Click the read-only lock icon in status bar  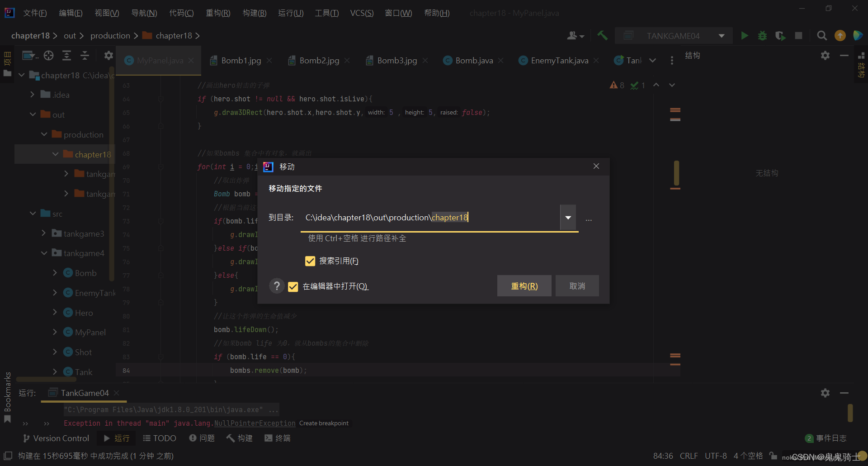774,456
